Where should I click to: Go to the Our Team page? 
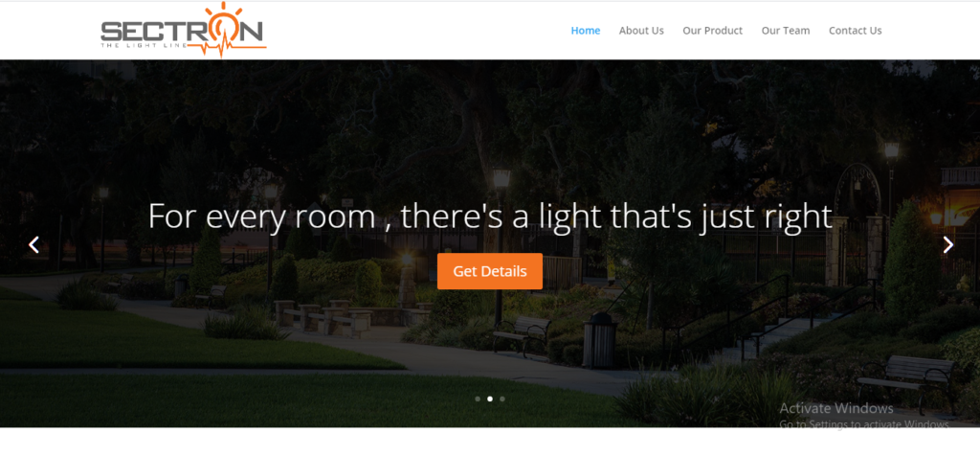(x=786, y=30)
